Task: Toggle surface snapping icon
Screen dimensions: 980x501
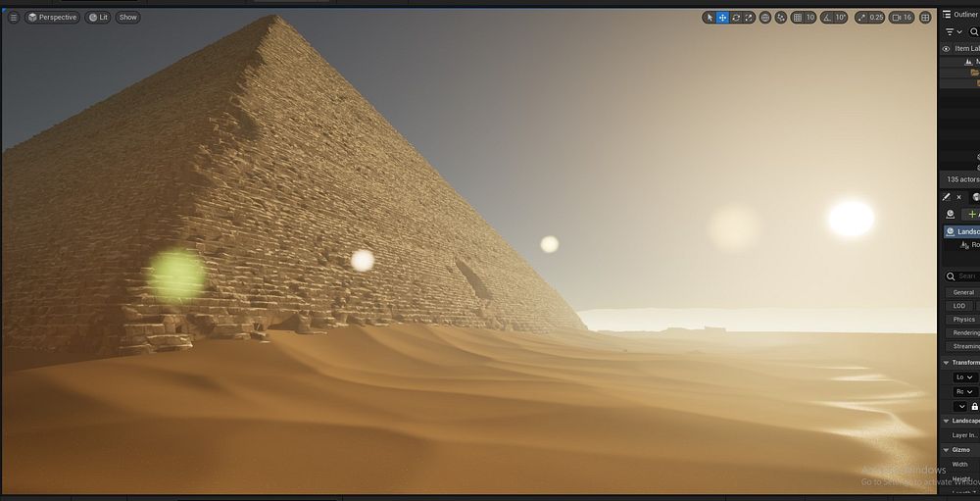Action: coord(781,18)
